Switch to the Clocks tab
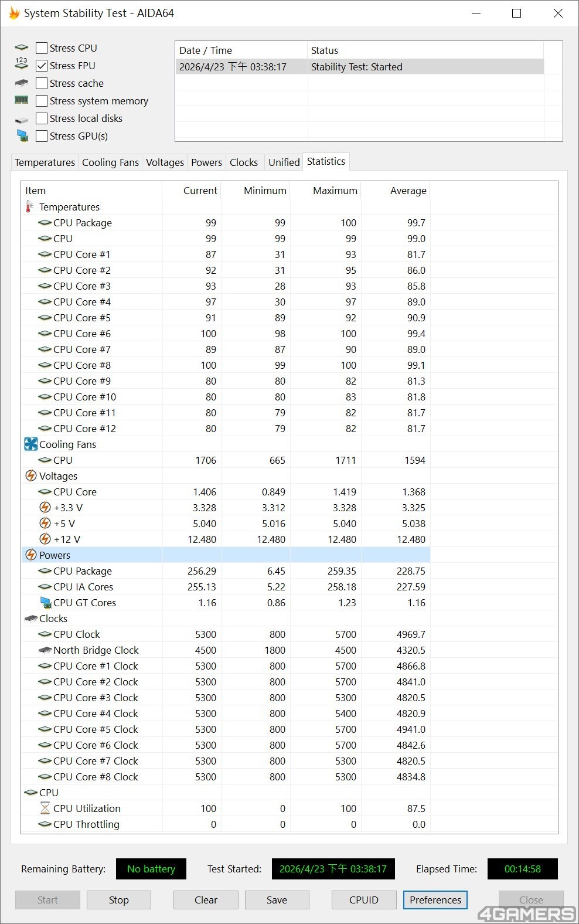This screenshot has width=579, height=924. tap(244, 162)
